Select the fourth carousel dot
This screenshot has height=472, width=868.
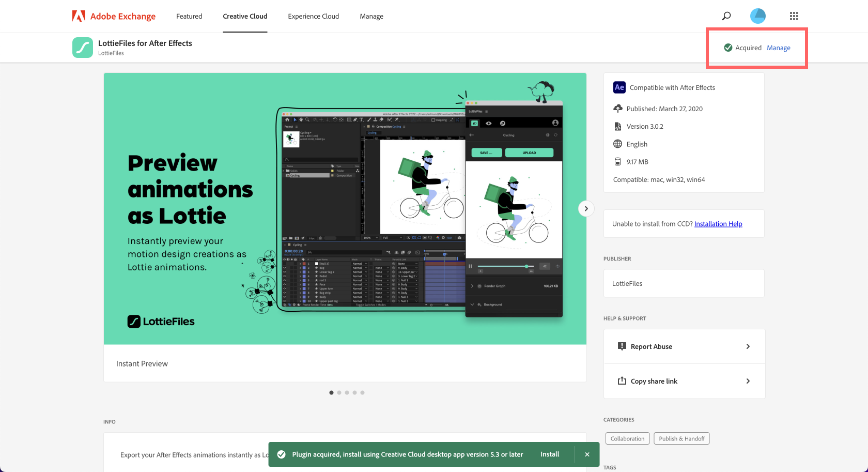(354, 392)
